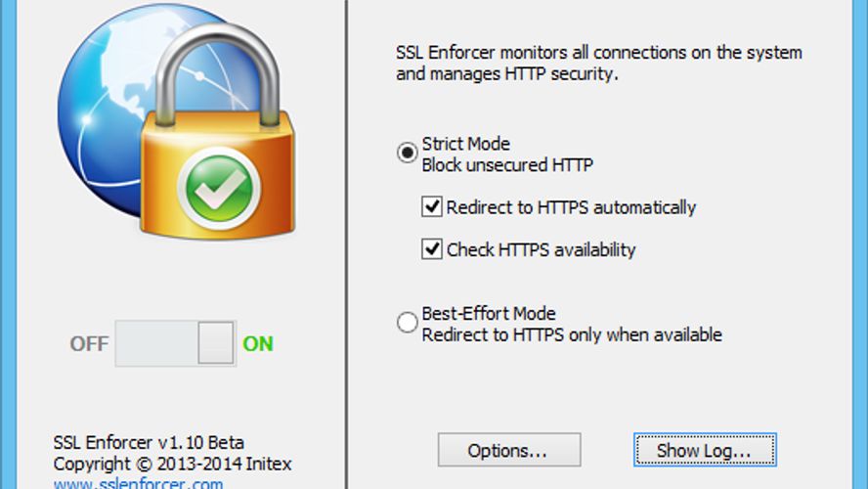Click the Copyright 2013-2014 Initex text
868x489 pixels.
click(172, 464)
